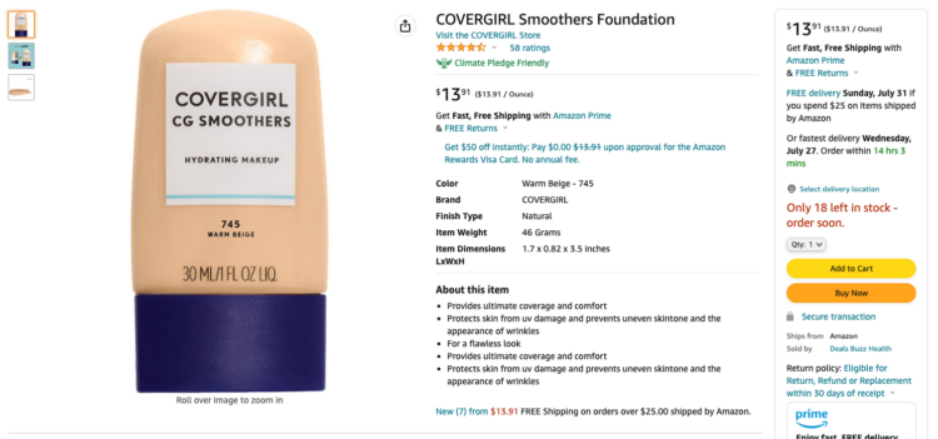Viewport: 938px width, 439px height.
Task: Click the Add to Cart button
Action: tap(851, 269)
